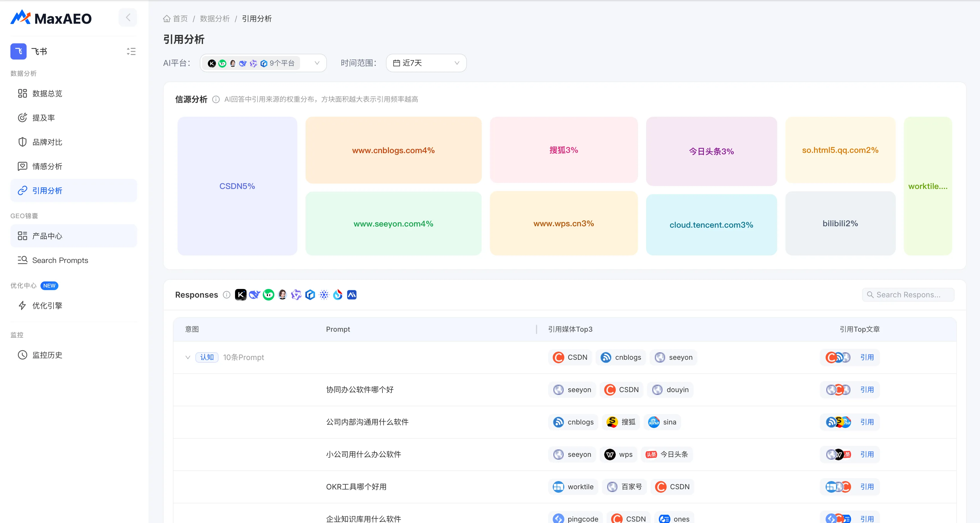Image resolution: width=980 pixels, height=523 pixels.
Task: Go to 情感分析 in the sidebar
Action: pyautogui.click(x=73, y=166)
